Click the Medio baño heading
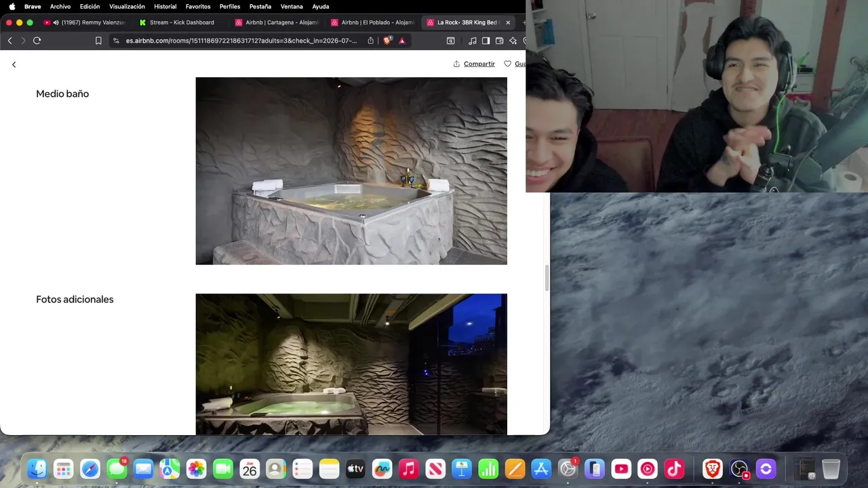868x488 pixels. point(62,94)
